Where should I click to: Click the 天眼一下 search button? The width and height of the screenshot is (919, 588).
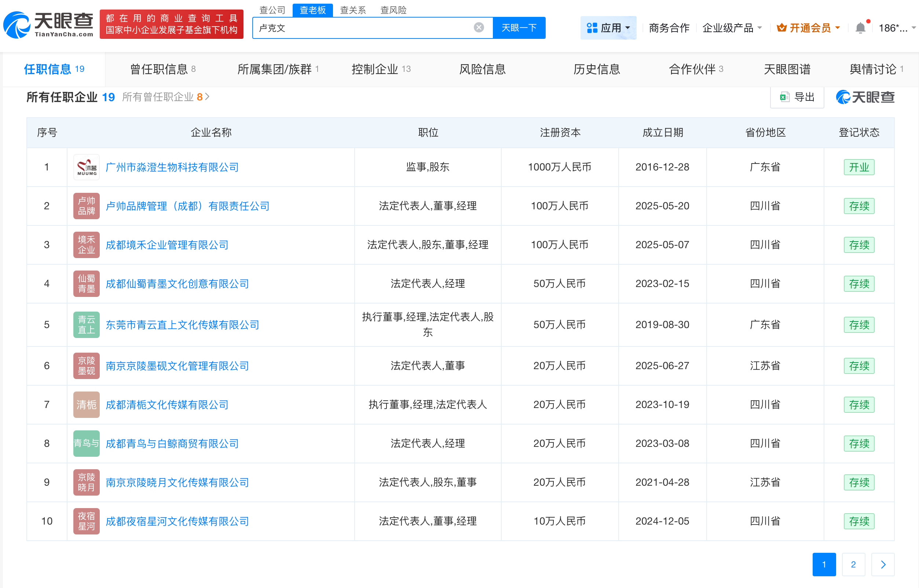[x=519, y=27]
